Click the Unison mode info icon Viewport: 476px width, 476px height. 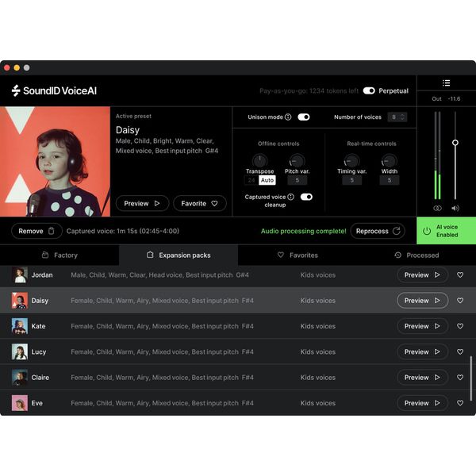click(288, 117)
